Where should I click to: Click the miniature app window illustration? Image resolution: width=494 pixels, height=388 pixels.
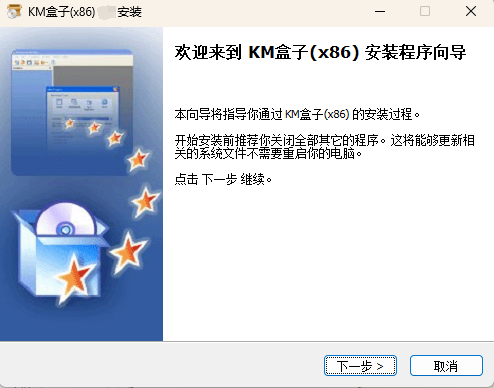(72, 112)
